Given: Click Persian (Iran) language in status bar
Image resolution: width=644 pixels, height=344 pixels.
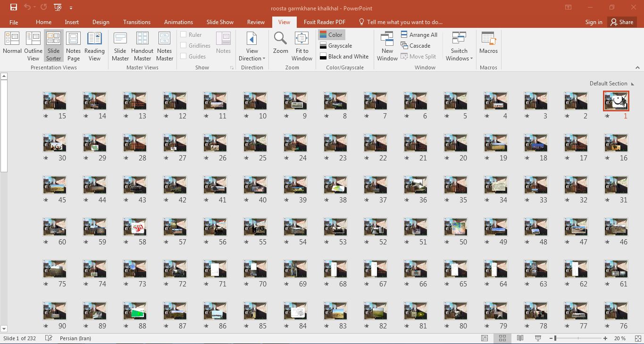Looking at the screenshot, I should [75, 338].
